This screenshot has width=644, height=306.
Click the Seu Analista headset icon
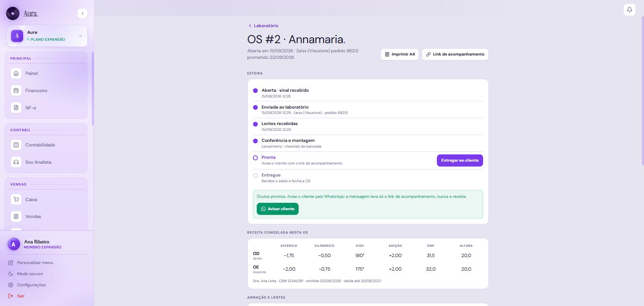16,162
